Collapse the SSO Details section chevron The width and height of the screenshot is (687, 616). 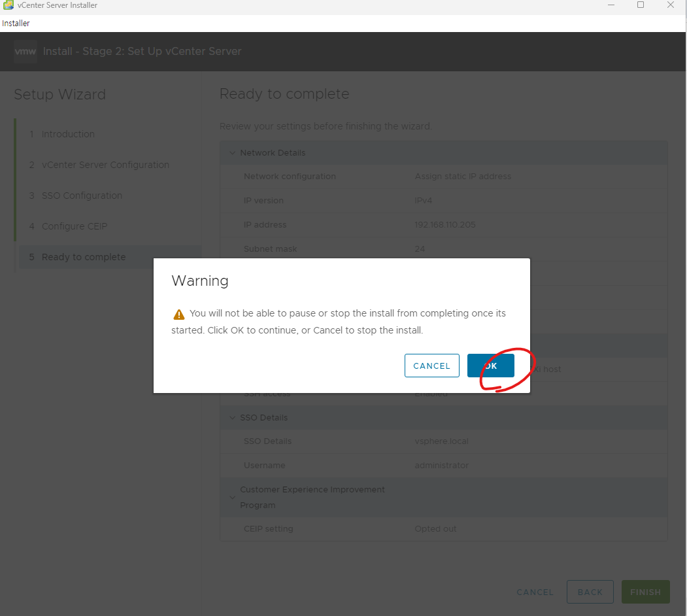(232, 417)
